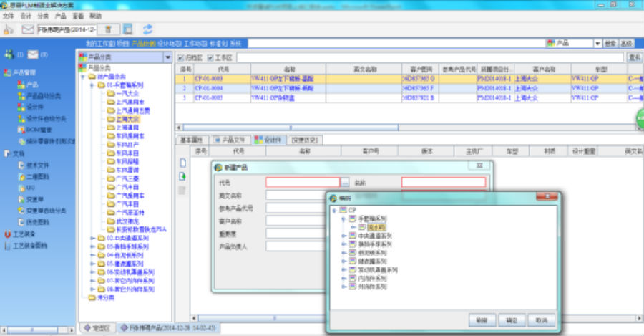Toggle the 工作区 checkbox
Image resolution: width=644 pixels, height=336 pixels.
pos(210,58)
